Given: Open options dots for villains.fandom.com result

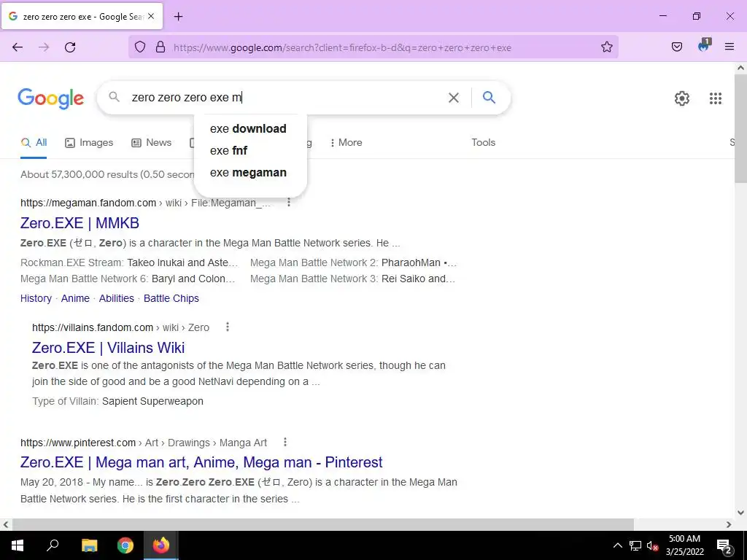Looking at the screenshot, I should (228, 327).
